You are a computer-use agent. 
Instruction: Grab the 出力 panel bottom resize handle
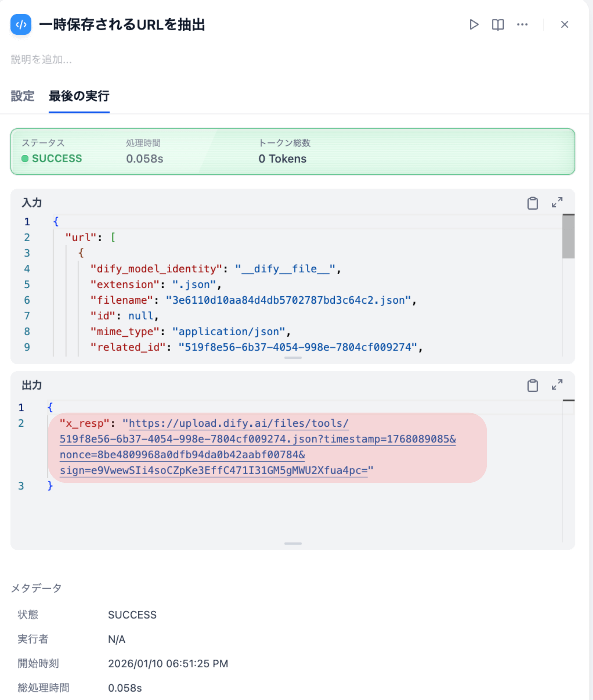click(x=293, y=543)
